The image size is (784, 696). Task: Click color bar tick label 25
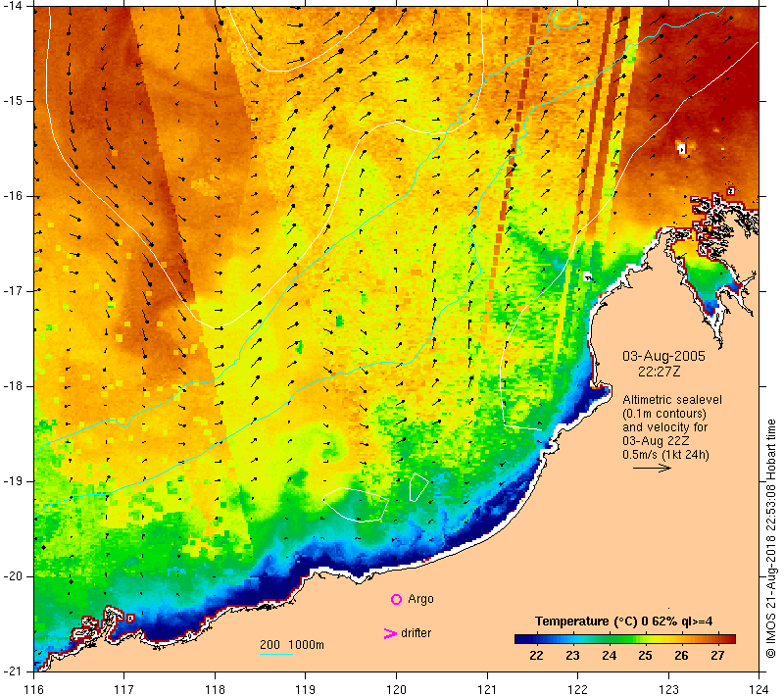tap(645, 656)
